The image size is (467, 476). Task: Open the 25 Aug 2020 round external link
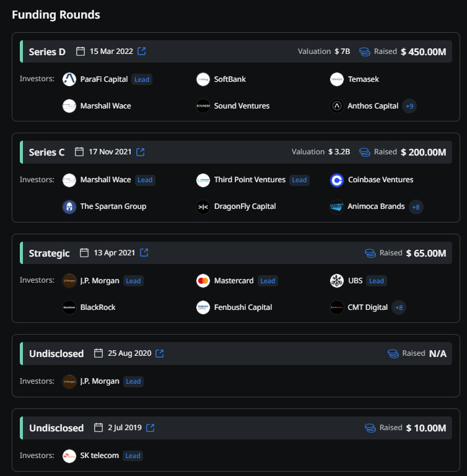click(x=159, y=353)
